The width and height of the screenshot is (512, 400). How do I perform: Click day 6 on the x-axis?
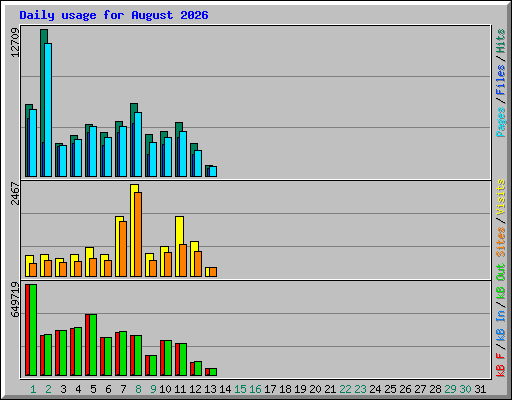coord(108,389)
